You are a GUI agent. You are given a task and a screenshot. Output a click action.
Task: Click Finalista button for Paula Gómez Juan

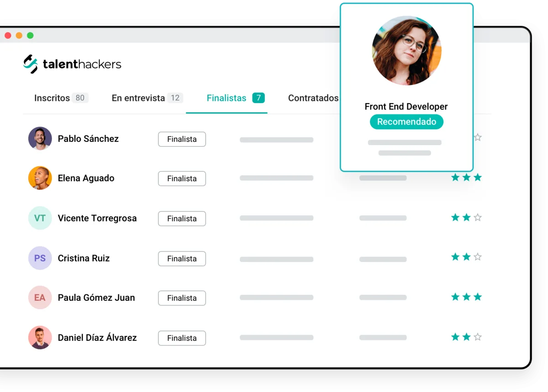182,298
